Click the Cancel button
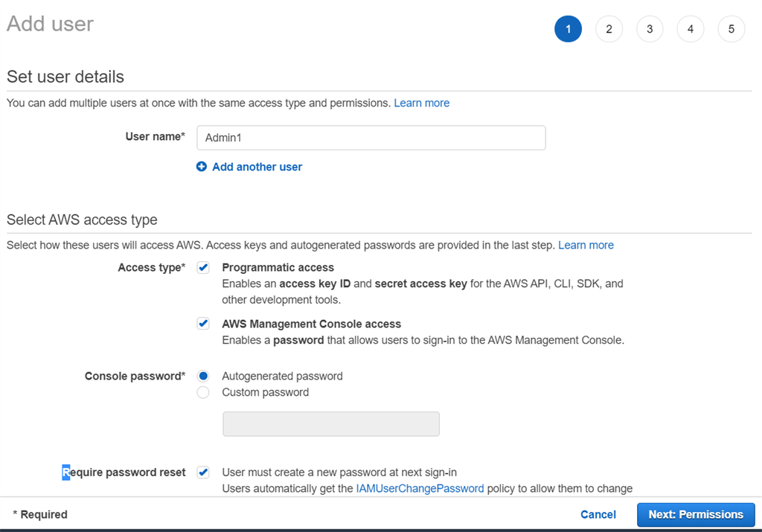This screenshot has height=532, width=762. coord(598,514)
